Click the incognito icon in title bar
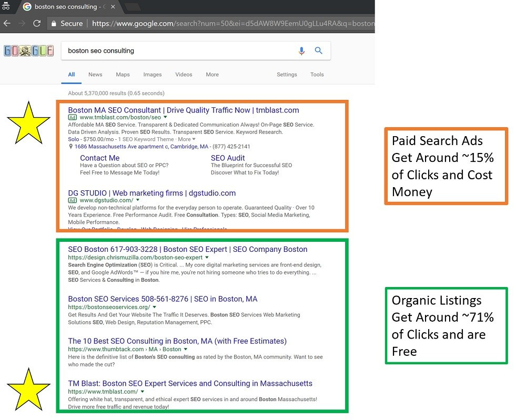The image size is (526, 420). click(6, 6)
